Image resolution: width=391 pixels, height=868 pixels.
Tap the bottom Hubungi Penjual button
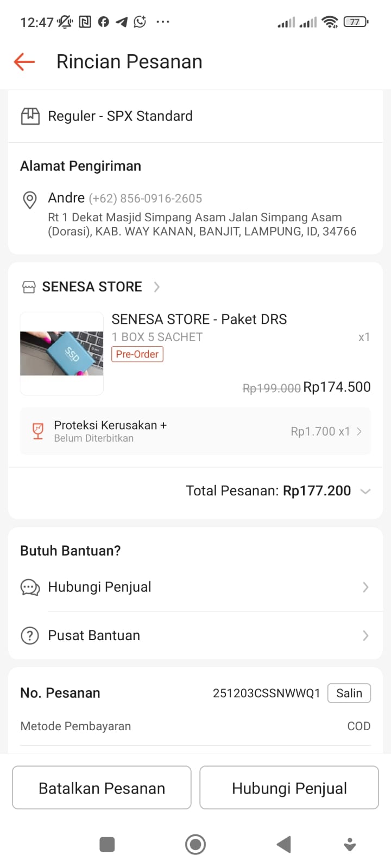click(289, 788)
